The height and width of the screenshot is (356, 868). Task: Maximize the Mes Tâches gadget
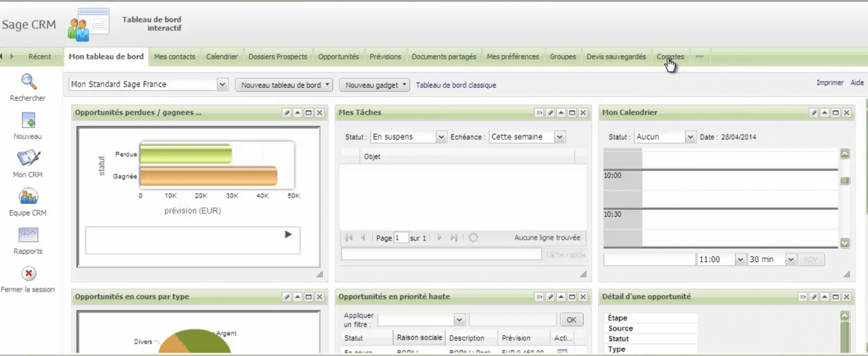click(x=572, y=113)
